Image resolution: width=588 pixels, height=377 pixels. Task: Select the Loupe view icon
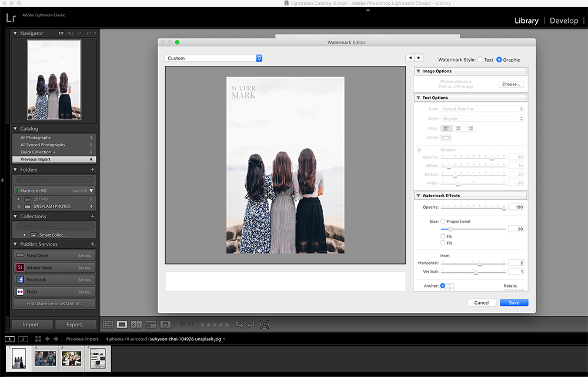click(x=123, y=324)
